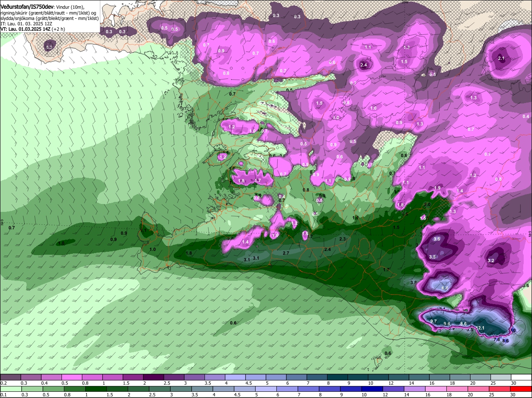Select the snow-scale swatch starting at 18
532x398 pixels.
(460, 377)
